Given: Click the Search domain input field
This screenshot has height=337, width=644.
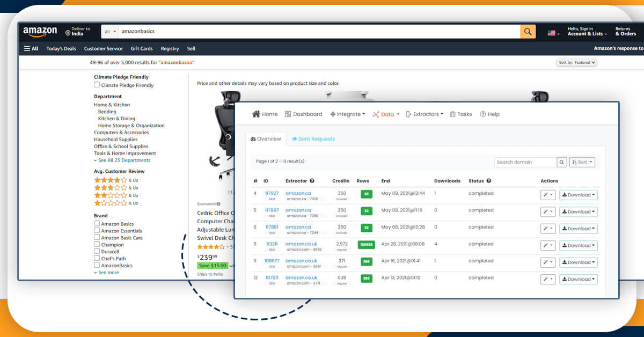Looking at the screenshot, I should click(525, 162).
